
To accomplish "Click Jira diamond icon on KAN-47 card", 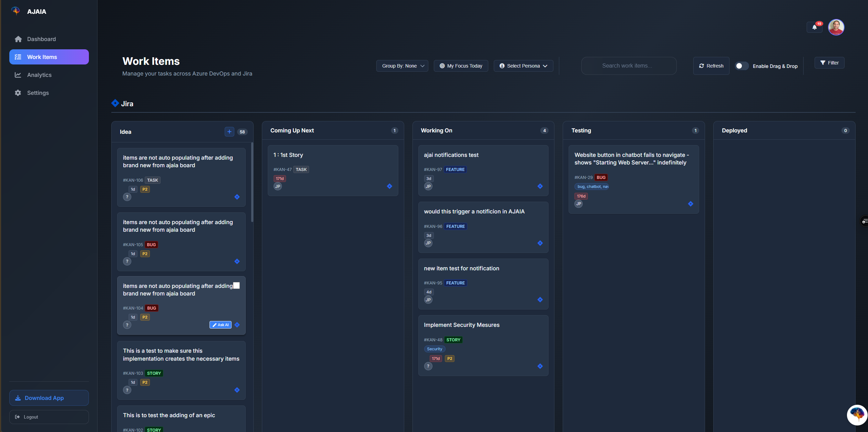I will tap(389, 186).
